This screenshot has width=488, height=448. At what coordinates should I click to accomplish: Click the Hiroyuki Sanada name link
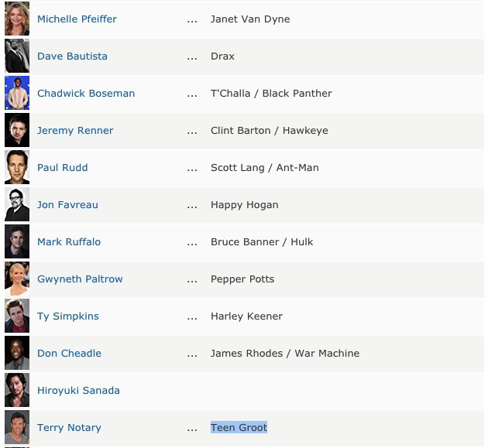78,390
